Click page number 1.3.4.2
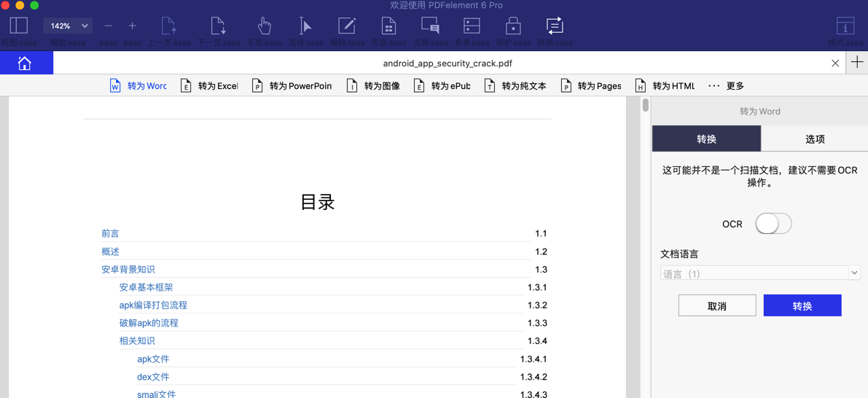Viewport: 868px width, 398px height. tap(533, 377)
